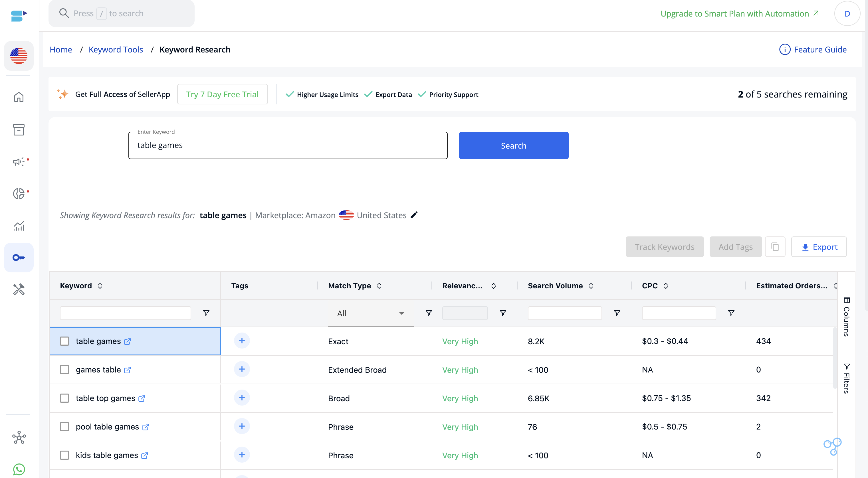This screenshot has height=478, width=868.
Task: Click the search magnifier icon
Action: (x=64, y=13)
